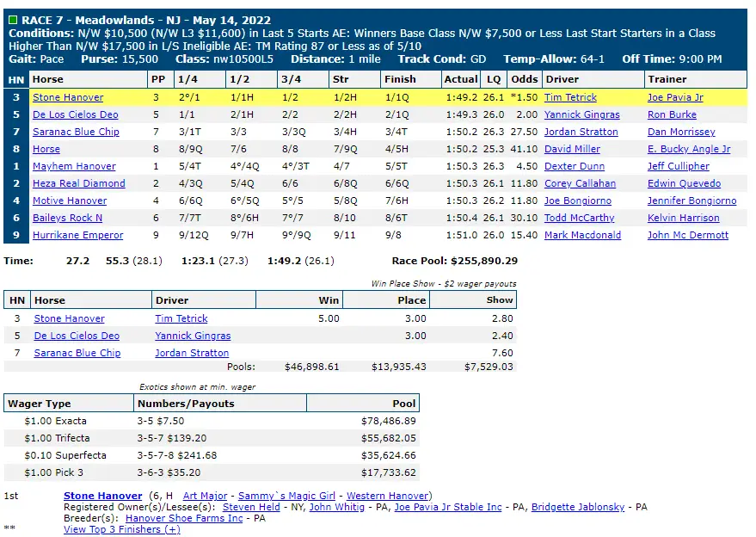Click the green square icon beside RACE 7
756x537 pixels.
coord(13,20)
